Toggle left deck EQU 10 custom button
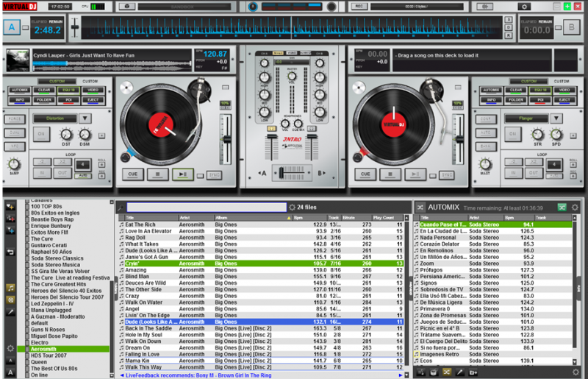This screenshot has height=379, width=588. [68, 91]
